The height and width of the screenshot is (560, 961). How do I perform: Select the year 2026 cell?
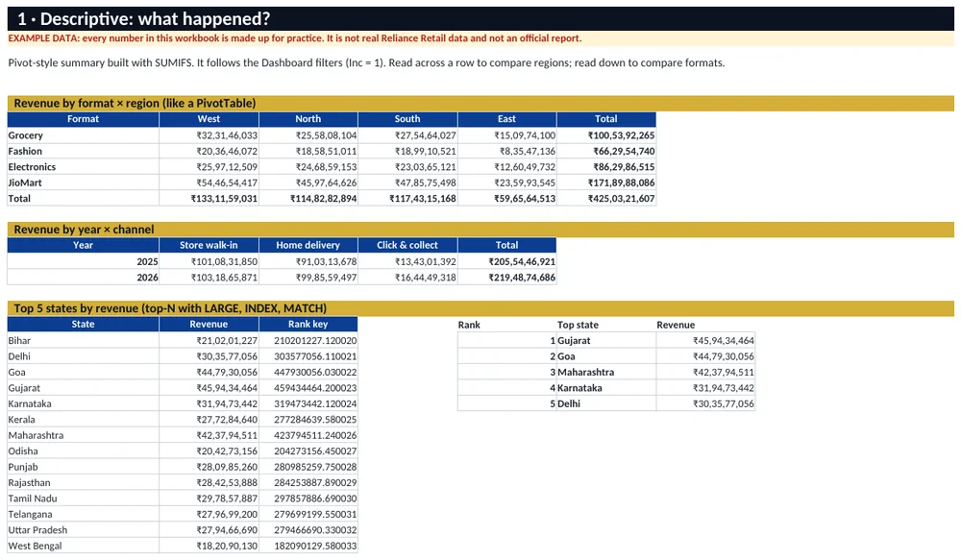(83, 278)
